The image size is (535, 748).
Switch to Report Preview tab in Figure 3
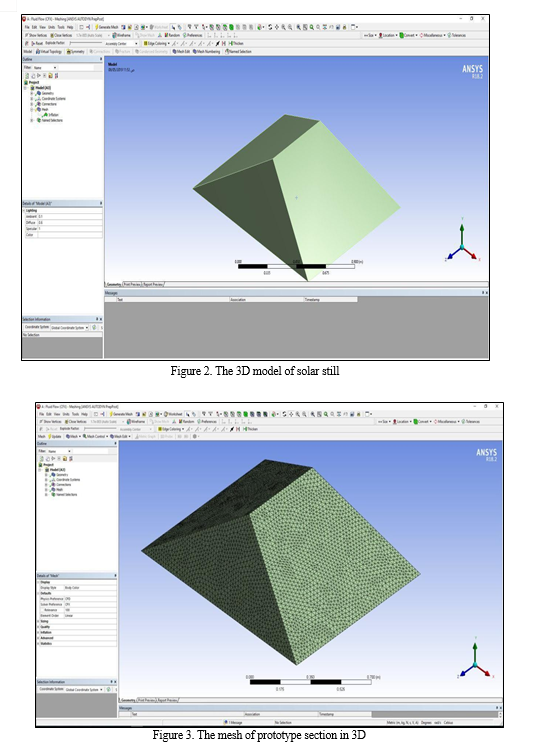pos(168,700)
